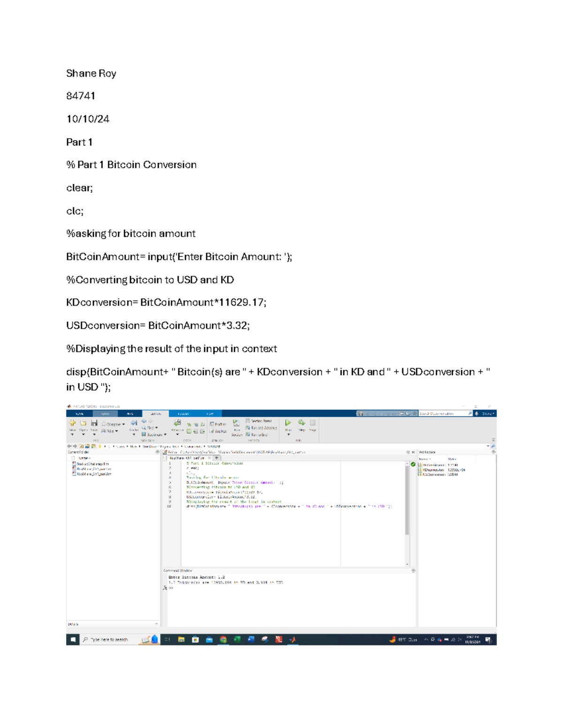
Task: Switch to the PLOTS ribbon tab
Action: click(x=105, y=413)
